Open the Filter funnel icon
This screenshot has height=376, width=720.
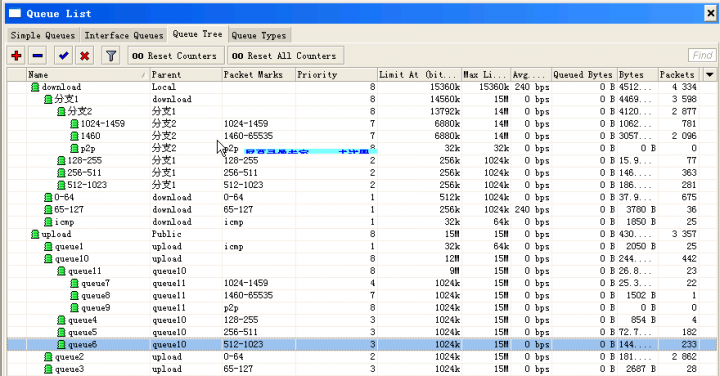pyautogui.click(x=111, y=56)
